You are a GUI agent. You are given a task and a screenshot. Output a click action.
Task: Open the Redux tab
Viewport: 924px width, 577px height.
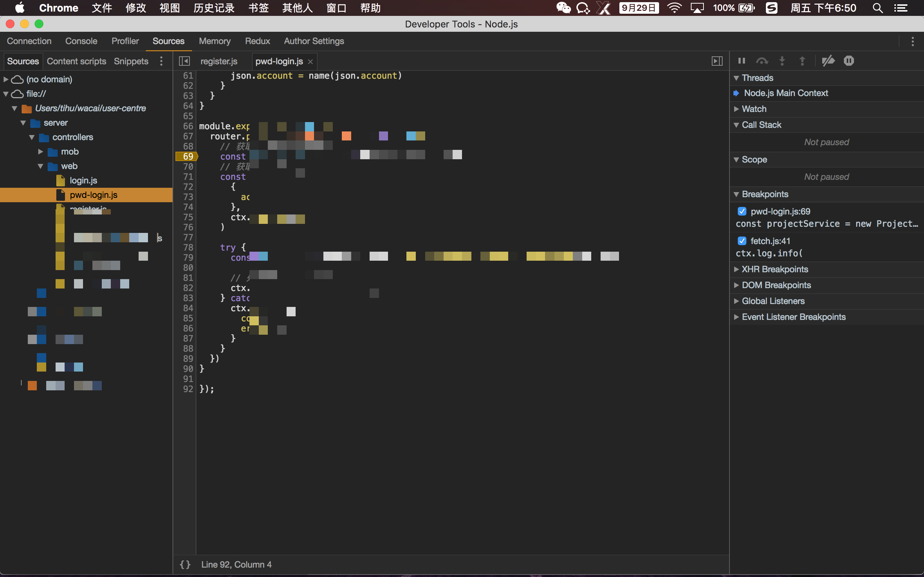pos(257,41)
